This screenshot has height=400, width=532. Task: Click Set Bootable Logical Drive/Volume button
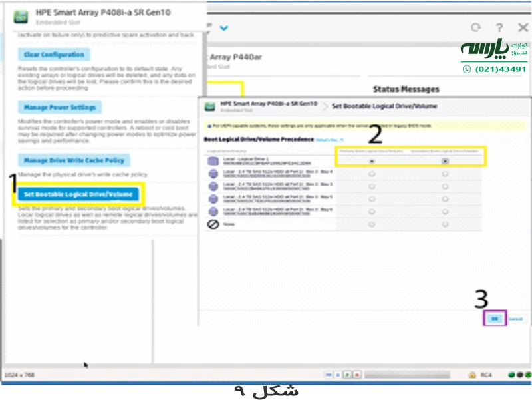pos(78,194)
